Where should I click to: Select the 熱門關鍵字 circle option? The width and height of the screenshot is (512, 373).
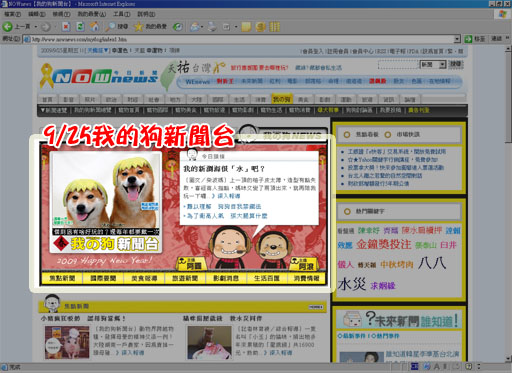point(347,211)
